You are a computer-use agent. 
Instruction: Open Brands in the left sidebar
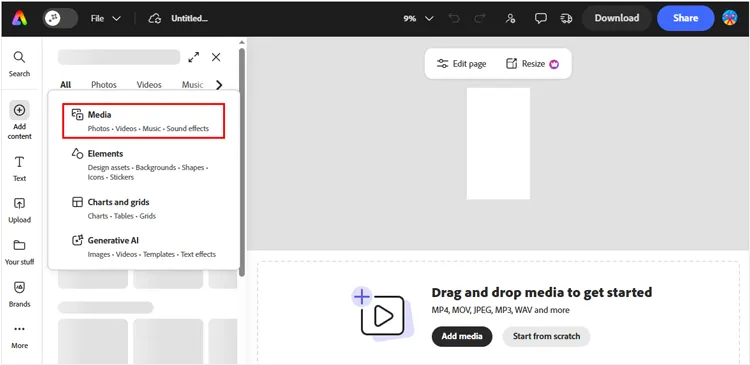point(20,294)
